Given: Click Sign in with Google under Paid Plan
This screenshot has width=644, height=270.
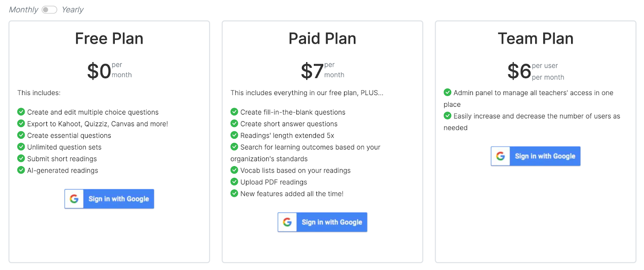Looking at the screenshot, I should pyautogui.click(x=332, y=222).
